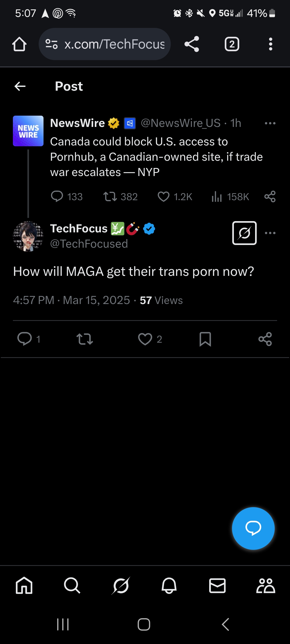Open Chrome three-dot overflow menu

(x=270, y=44)
